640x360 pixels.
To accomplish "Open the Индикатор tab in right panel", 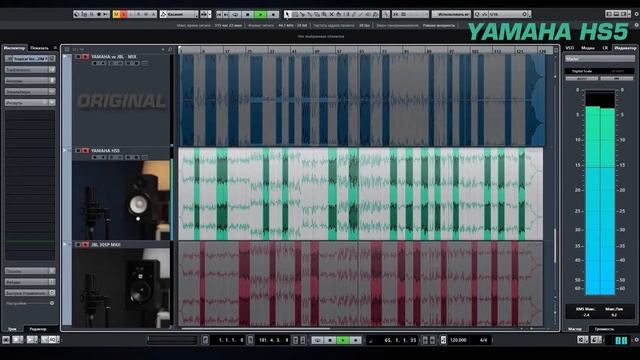I will tap(624, 48).
